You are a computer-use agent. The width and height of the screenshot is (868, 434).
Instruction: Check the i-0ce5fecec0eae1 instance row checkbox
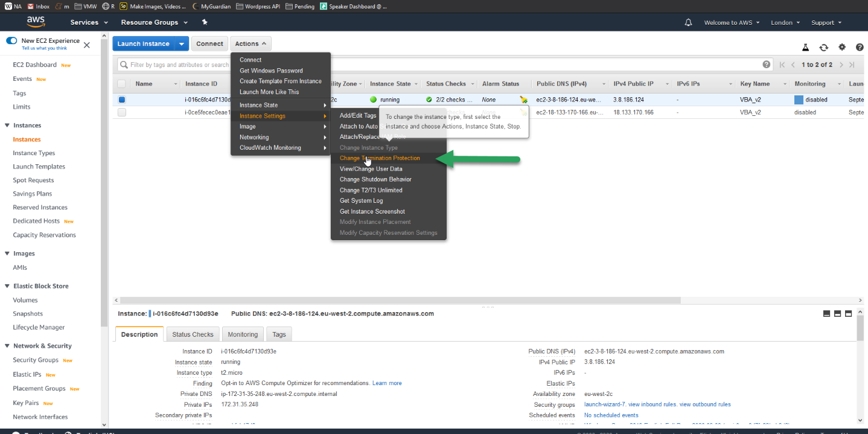click(x=122, y=112)
